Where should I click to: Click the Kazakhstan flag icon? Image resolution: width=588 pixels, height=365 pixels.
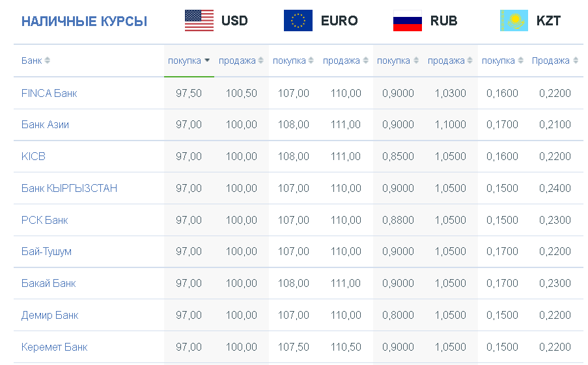click(x=514, y=20)
